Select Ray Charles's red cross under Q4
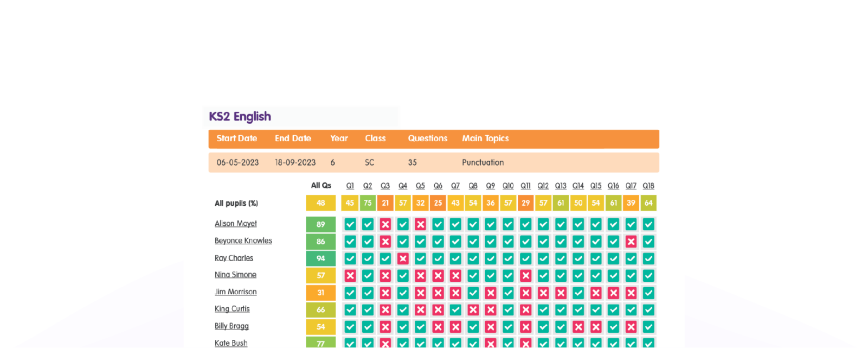868x348 pixels. point(403,258)
